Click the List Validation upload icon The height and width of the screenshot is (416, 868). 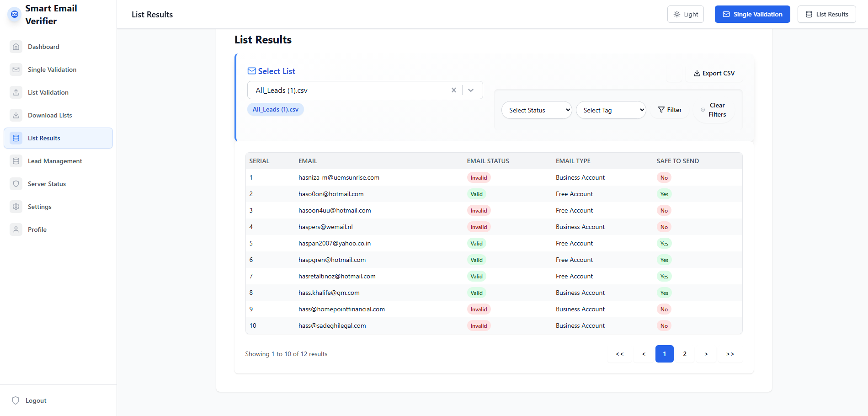click(16, 92)
